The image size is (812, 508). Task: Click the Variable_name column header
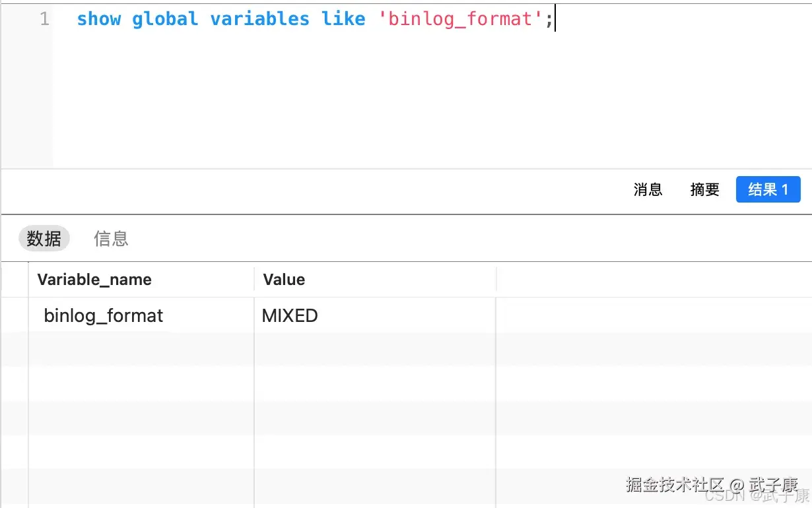[x=94, y=280]
